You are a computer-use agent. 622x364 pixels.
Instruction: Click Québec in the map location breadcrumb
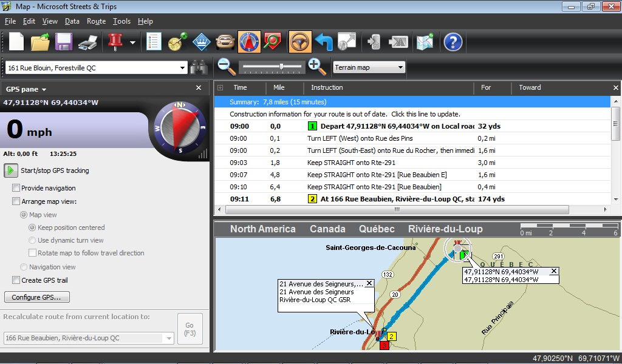377,229
